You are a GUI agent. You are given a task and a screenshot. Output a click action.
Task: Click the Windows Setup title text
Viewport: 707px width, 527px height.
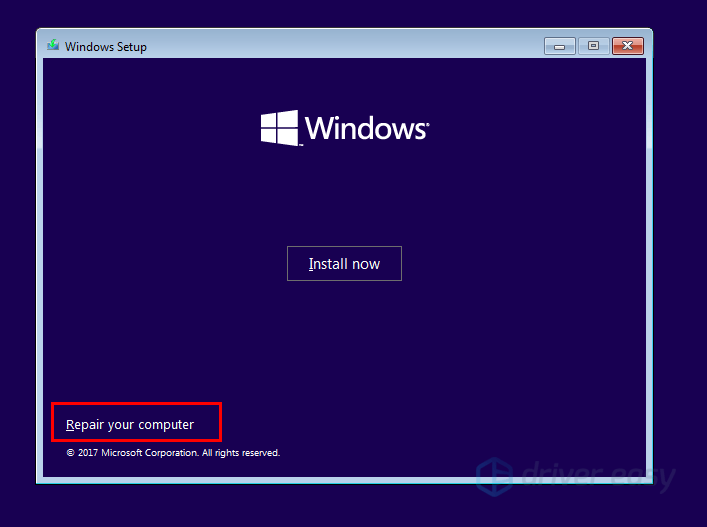[x=106, y=46]
